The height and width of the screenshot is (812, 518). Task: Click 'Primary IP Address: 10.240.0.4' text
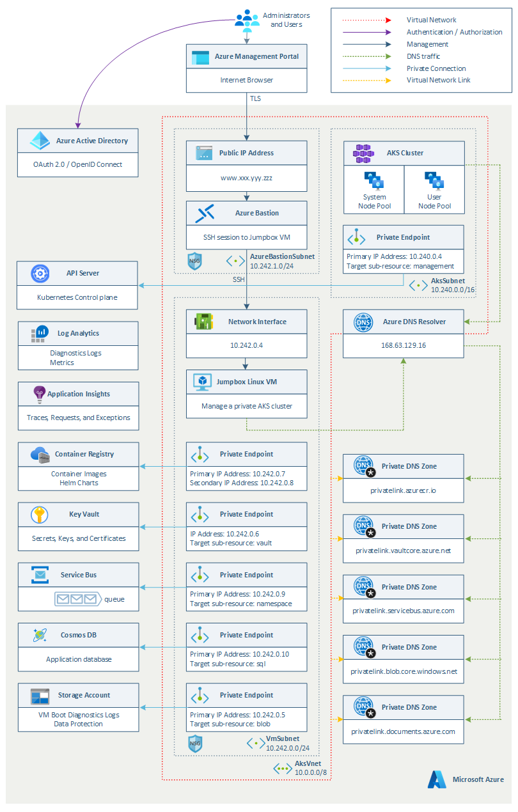coord(395,257)
